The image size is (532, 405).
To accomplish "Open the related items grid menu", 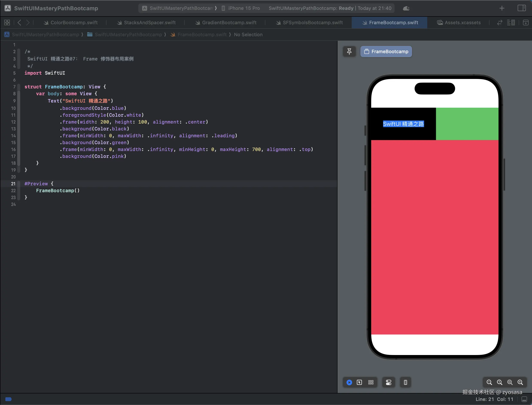I will (7, 23).
